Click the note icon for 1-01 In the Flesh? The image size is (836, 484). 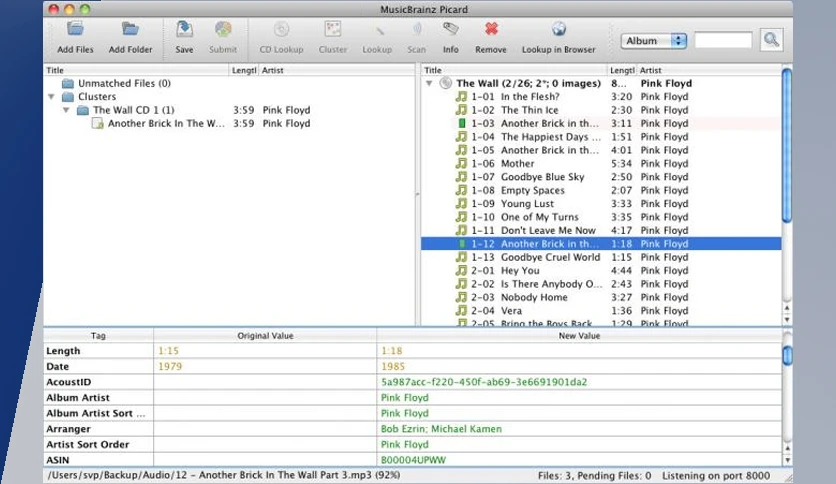[x=461, y=97]
